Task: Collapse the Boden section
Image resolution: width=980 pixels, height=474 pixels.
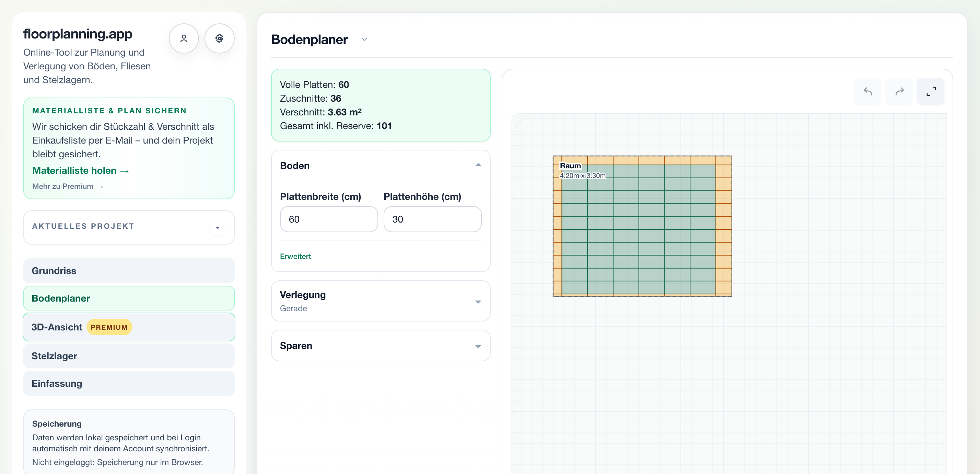Action: click(381, 166)
